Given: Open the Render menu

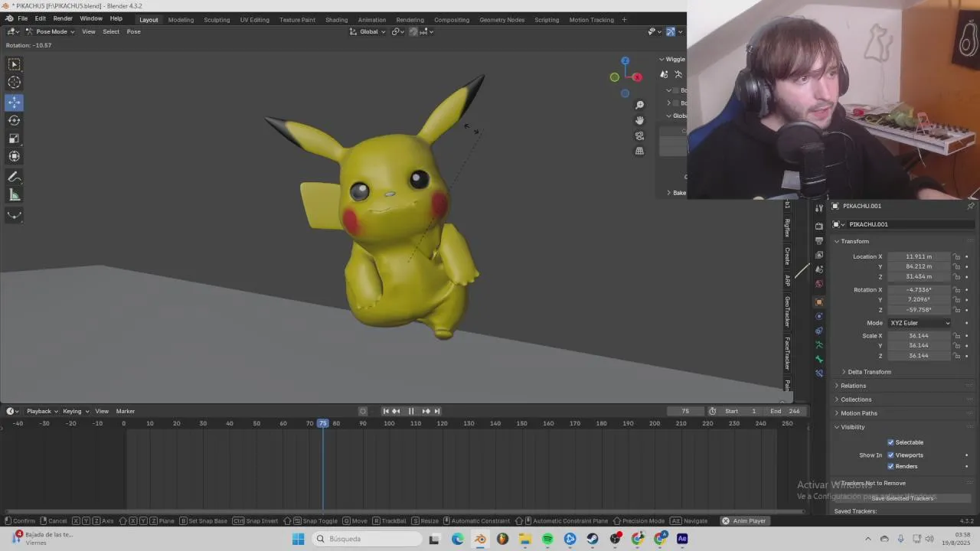Looking at the screenshot, I should [63, 18].
